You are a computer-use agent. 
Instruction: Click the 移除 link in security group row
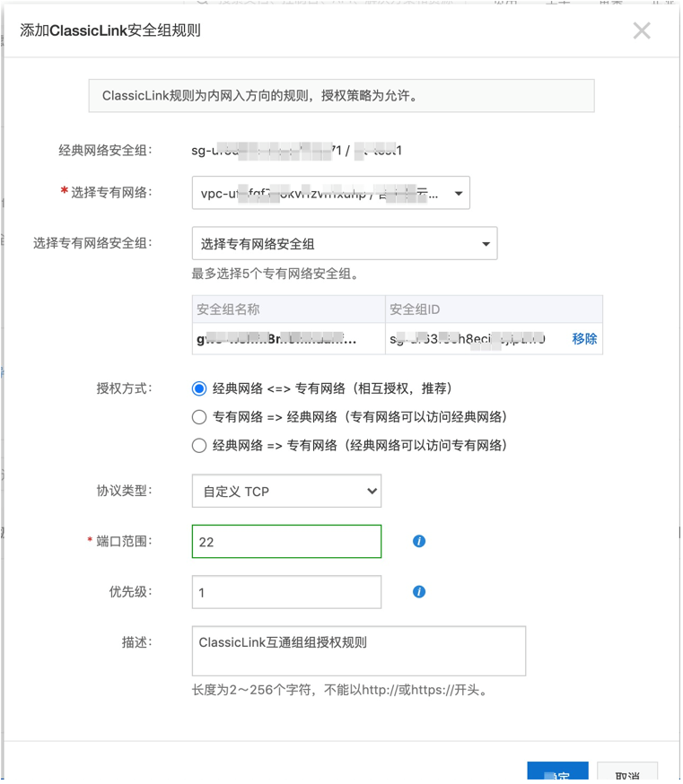(x=584, y=339)
